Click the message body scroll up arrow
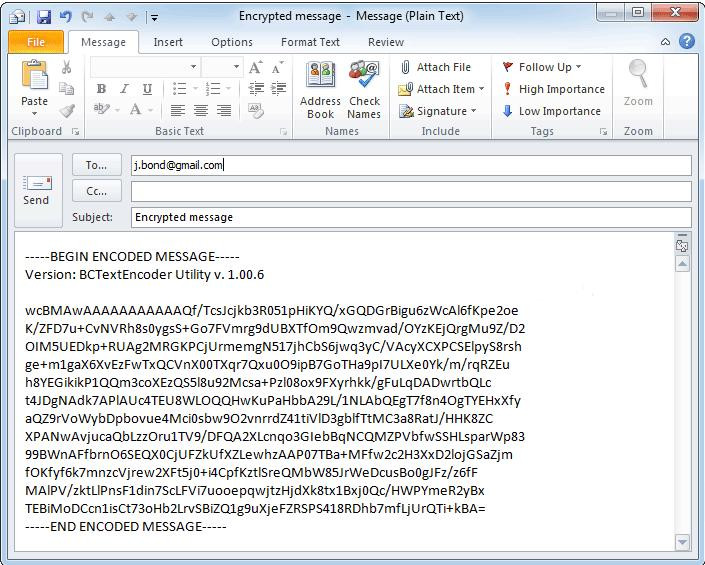This screenshot has height=565, width=705. [x=682, y=264]
